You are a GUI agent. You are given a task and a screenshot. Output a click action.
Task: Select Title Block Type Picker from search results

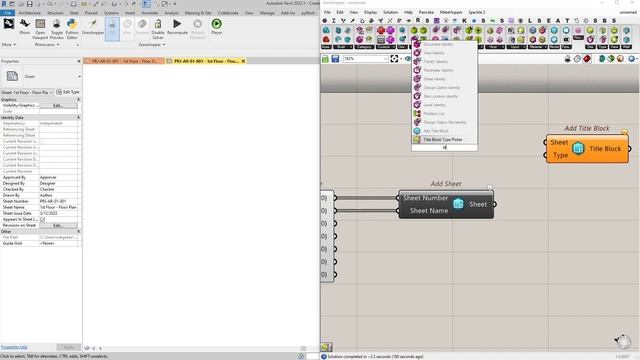[444, 140]
